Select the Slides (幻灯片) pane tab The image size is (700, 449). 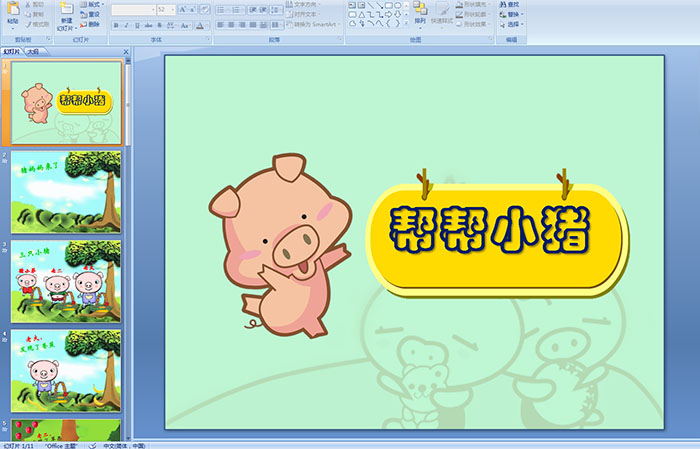[x=12, y=51]
